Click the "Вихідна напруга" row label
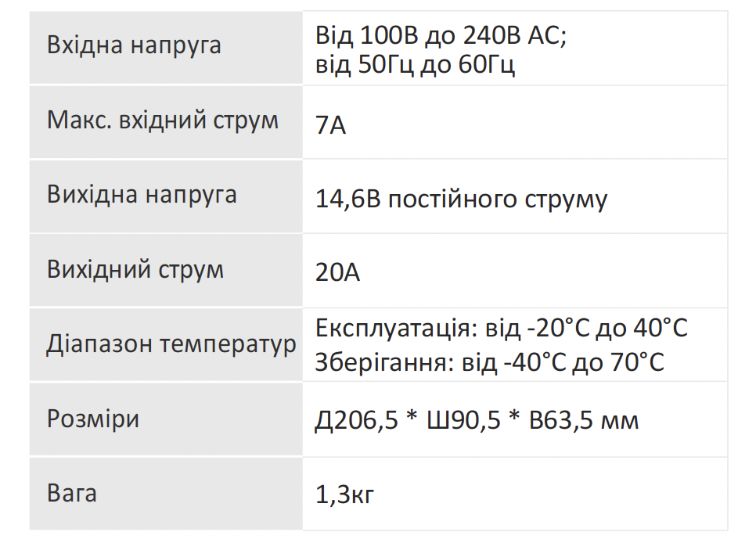756x543 pixels. [142, 195]
